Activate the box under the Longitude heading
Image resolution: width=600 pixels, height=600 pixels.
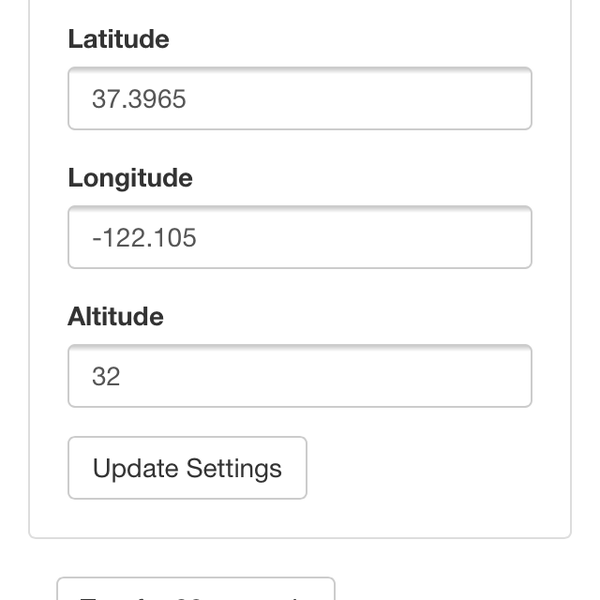[299, 237]
